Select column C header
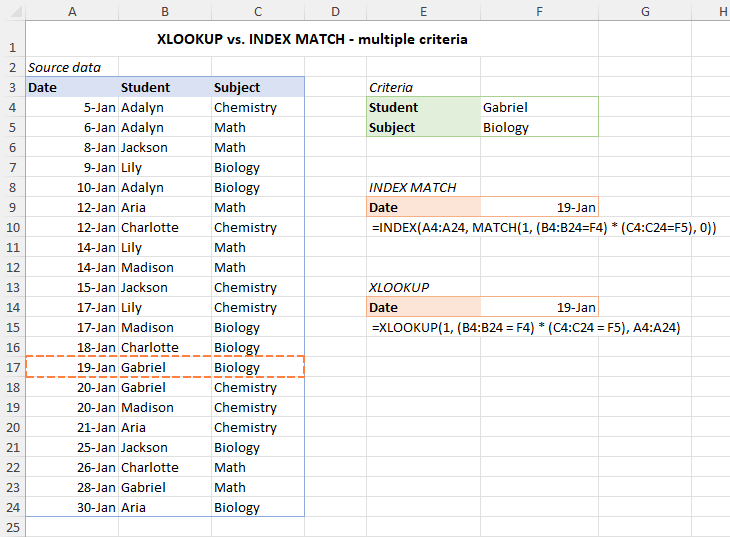Viewport: 730px width, 537px height. (258, 11)
